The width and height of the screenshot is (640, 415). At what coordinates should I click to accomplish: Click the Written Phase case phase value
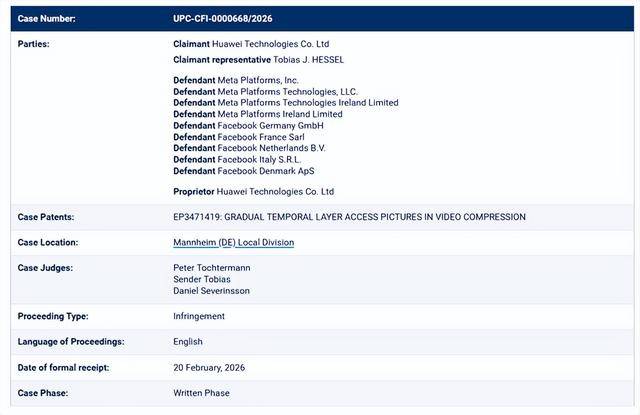[x=201, y=393]
